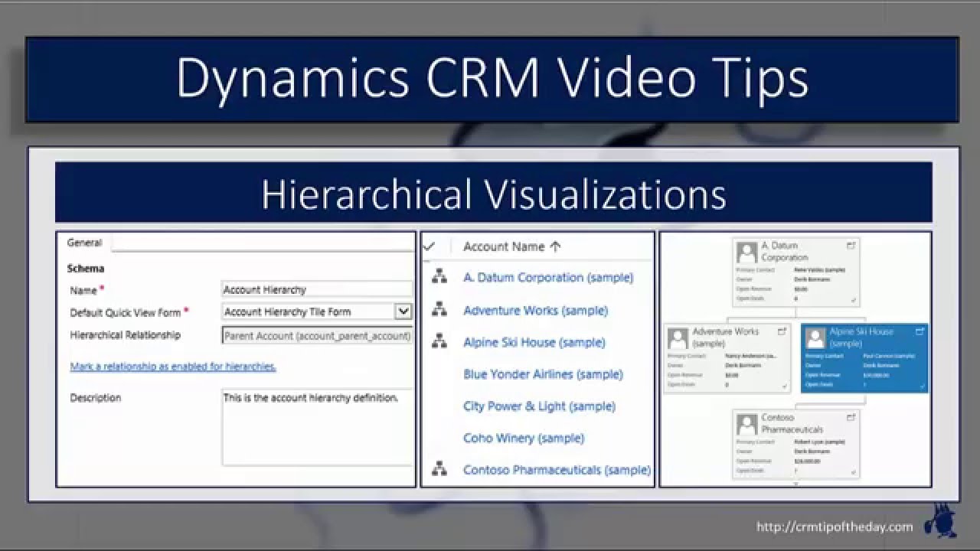Click hierarchy icon beside Alpine Ski House
The width and height of the screenshot is (980, 551).
pyautogui.click(x=439, y=342)
